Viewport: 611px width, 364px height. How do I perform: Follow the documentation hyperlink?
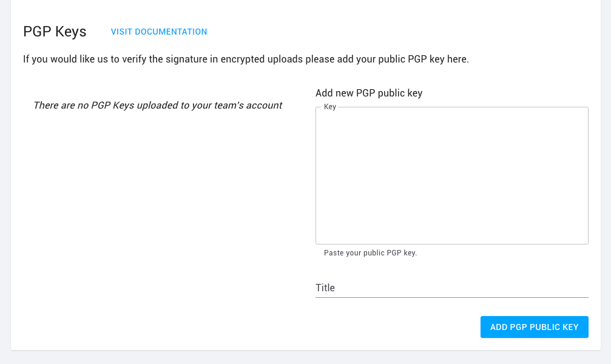point(158,32)
